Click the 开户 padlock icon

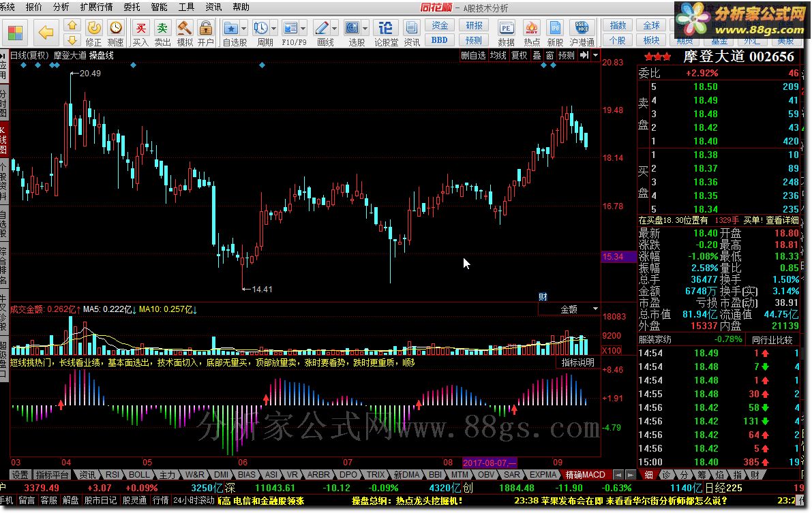click(x=206, y=27)
